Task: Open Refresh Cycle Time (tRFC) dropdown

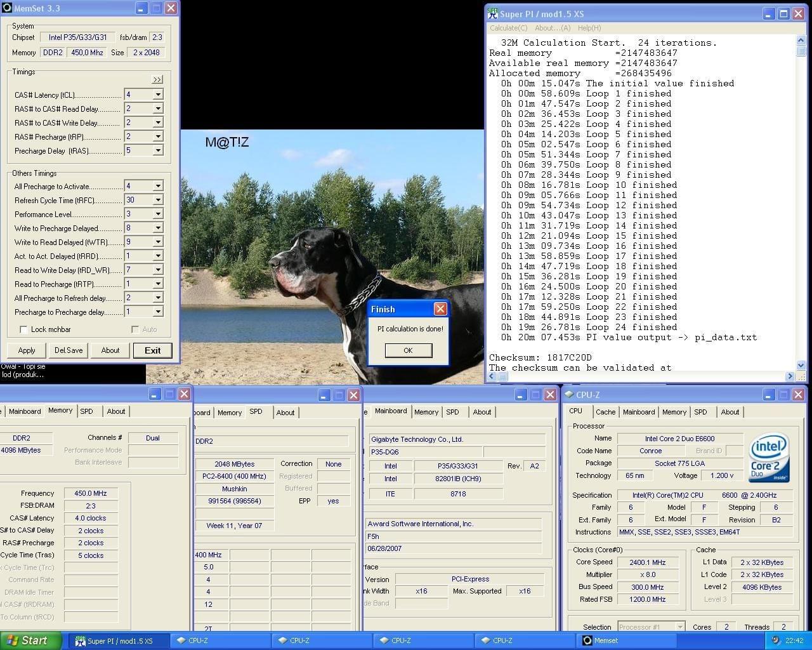Action: 158,200
